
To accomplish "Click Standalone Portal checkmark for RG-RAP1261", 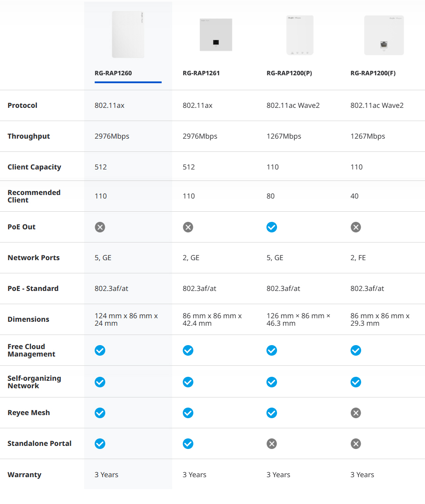I will coord(188,444).
